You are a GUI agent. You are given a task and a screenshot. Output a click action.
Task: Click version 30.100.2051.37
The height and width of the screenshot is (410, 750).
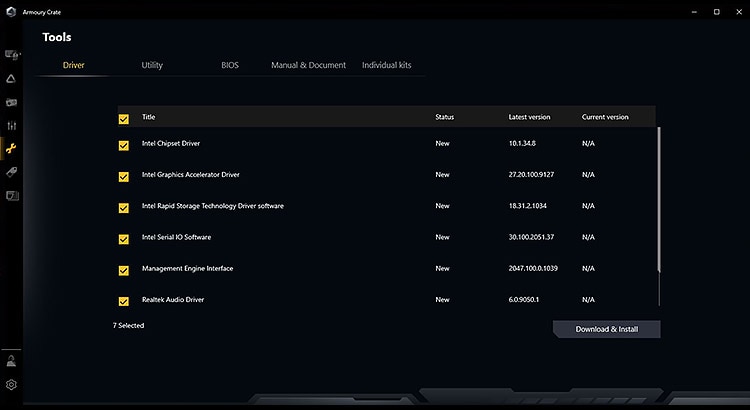(x=531, y=237)
